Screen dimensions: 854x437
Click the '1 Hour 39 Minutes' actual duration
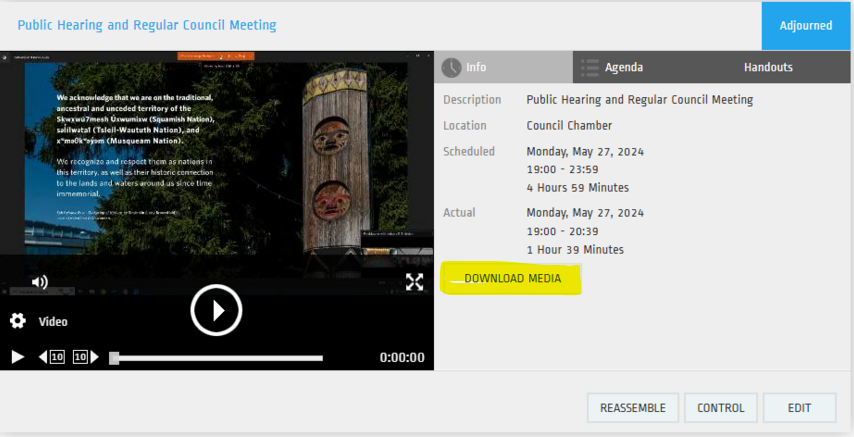pos(575,250)
